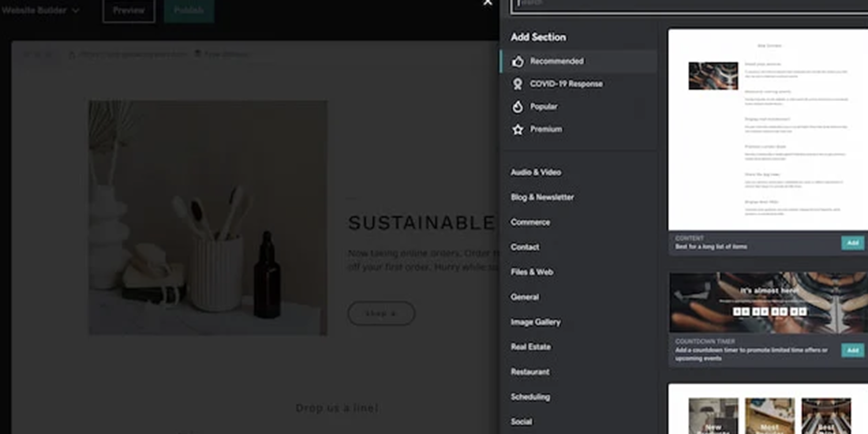Click the 'Now taking online orders' paragraph

coord(424,260)
